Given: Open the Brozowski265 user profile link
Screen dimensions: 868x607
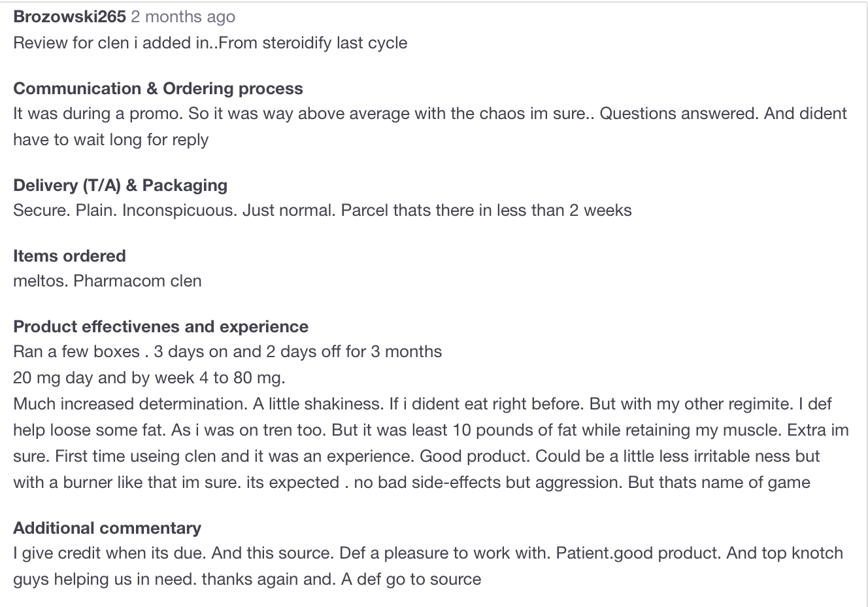Looking at the screenshot, I should click(69, 17).
